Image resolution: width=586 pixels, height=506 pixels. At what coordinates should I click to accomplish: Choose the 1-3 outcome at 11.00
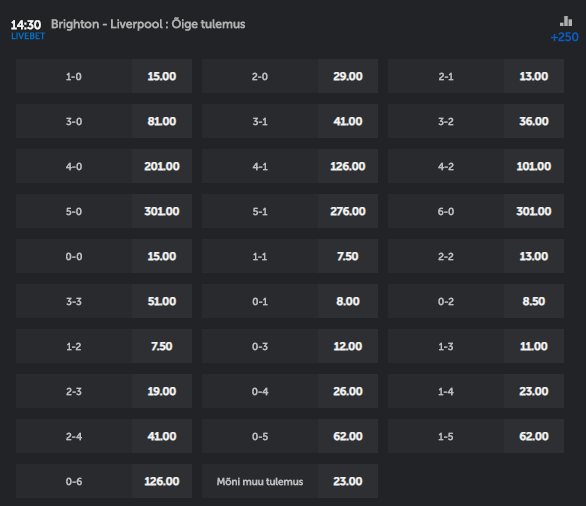pos(476,346)
